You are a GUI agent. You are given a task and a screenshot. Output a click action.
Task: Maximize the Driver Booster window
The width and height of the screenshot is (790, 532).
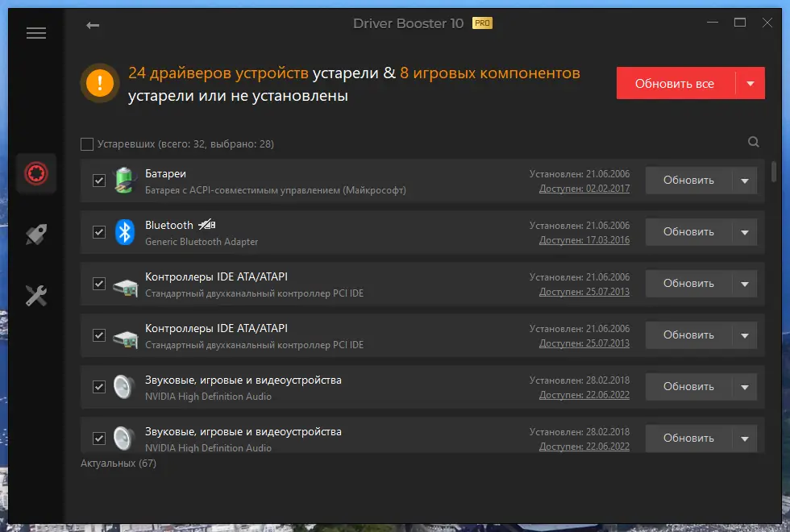[x=740, y=23]
